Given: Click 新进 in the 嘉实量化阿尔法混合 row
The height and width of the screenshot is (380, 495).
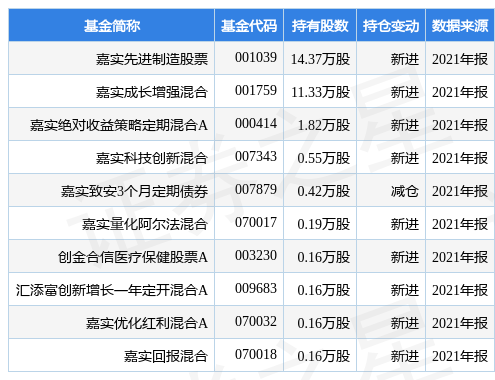Looking at the screenshot, I should tap(405, 224).
